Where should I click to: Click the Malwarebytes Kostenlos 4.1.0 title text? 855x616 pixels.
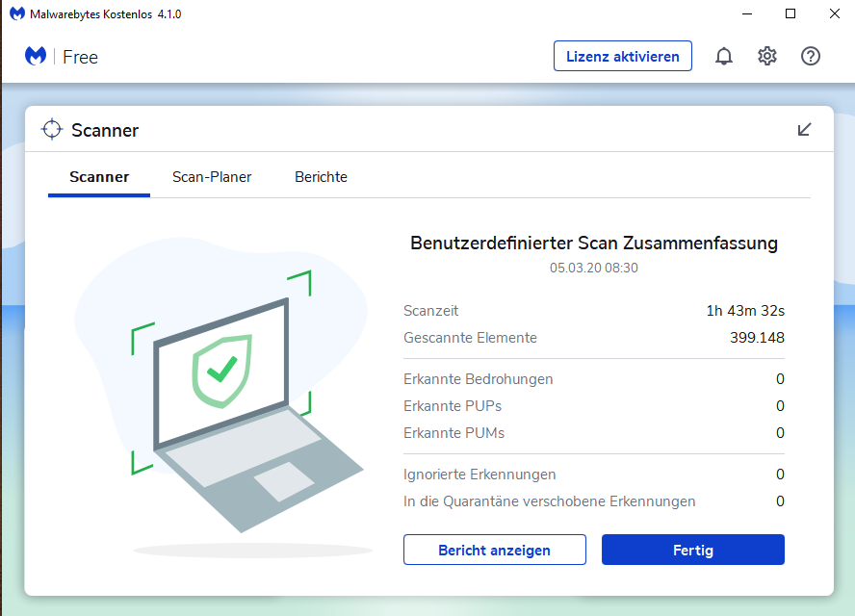click(106, 14)
